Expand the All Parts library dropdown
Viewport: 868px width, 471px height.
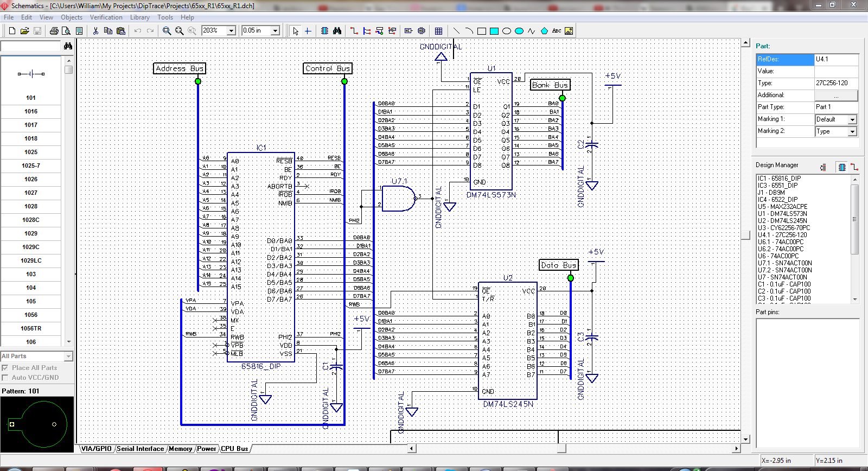point(68,357)
